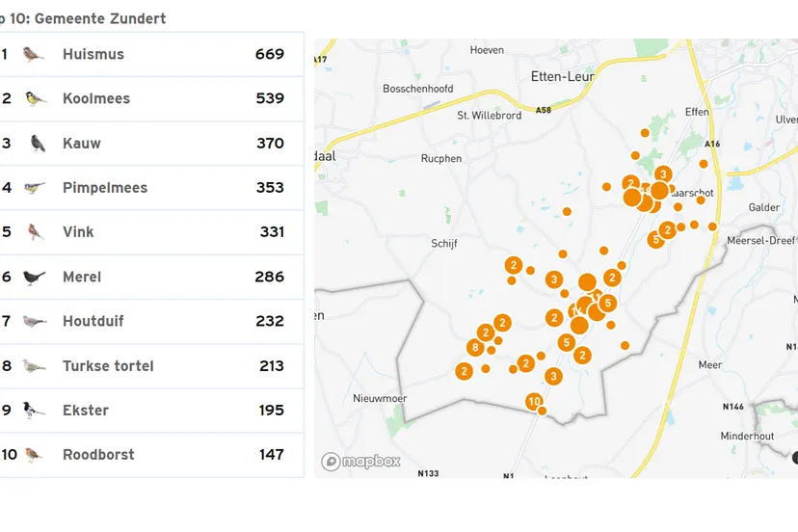Click the Huismus bird icon

coord(34,54)
